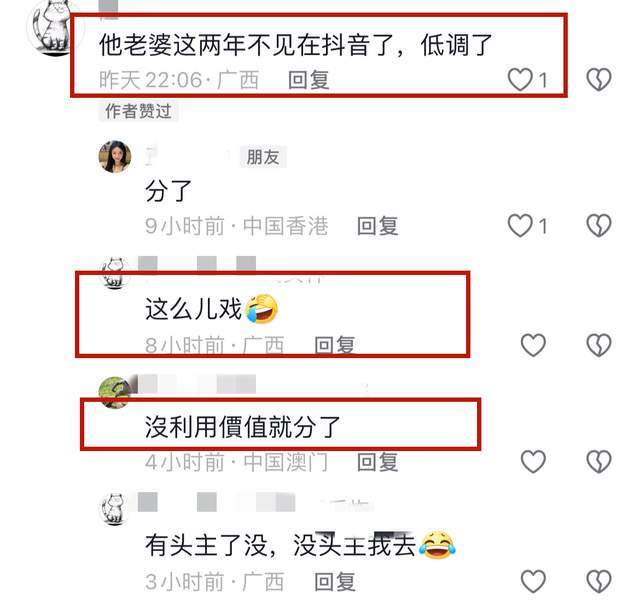This screenshot has height=608, width=640.
Task: Like the comment '他老婆这两年不见在抖音了'
Action: pos(520,79)
